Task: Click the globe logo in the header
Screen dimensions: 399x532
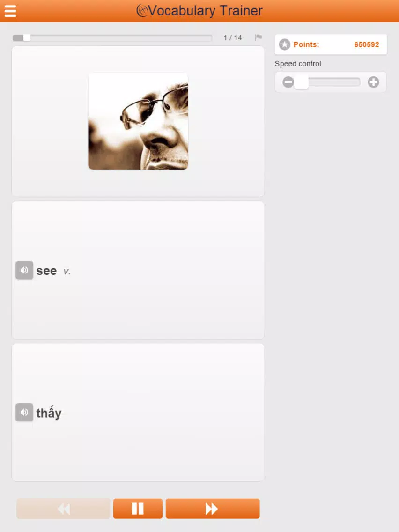Action: pyautogui.click(x=142, y=10)
